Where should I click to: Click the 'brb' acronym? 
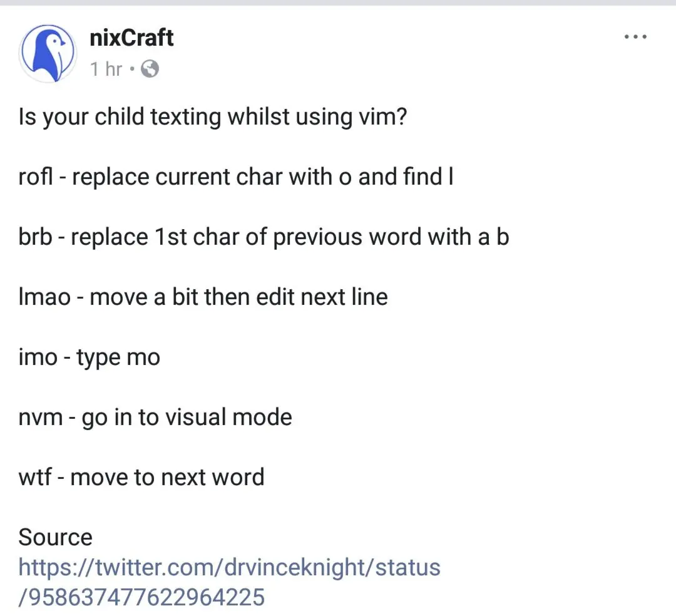point(35,237)
